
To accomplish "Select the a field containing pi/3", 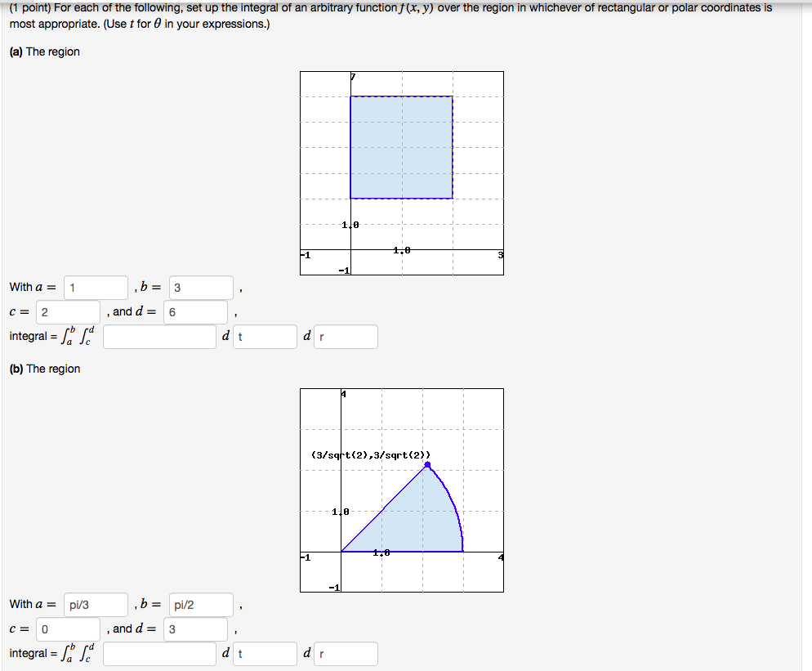I will pyautogui.click(x=95, y=604).
